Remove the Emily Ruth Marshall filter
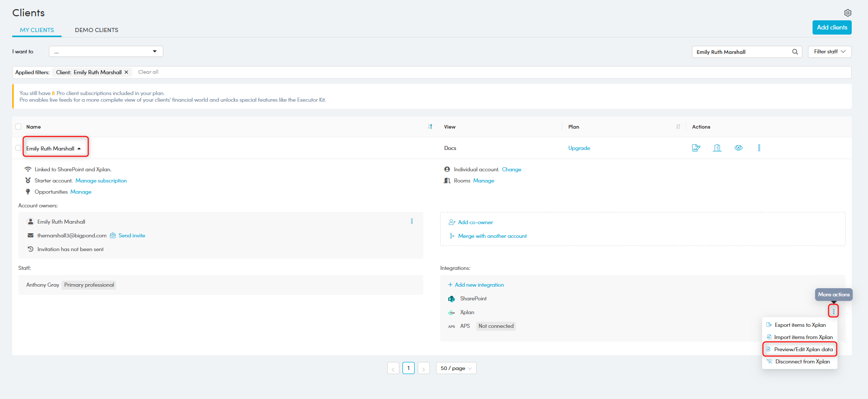Viewport: 868px width, 399px height. click(126, 72)
